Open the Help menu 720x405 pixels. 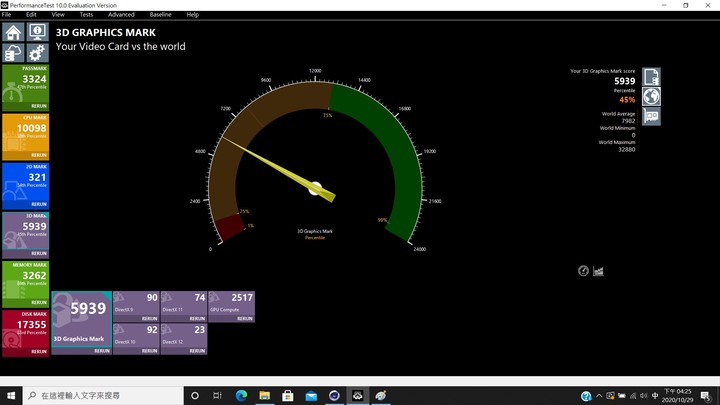[192, 15]
